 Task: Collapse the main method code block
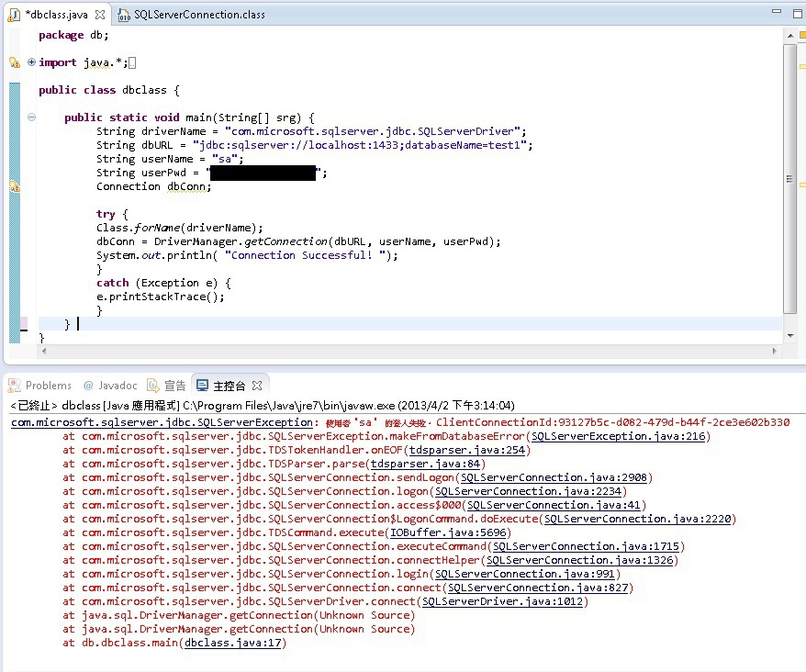[31, 118]
